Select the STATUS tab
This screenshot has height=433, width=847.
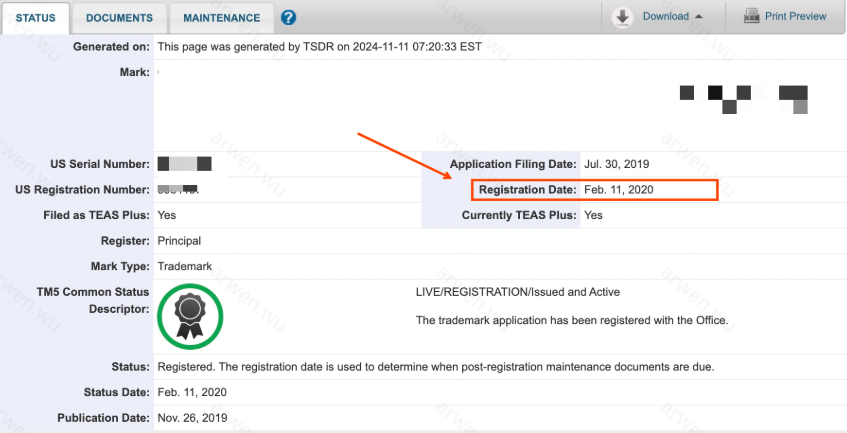tap(35, 18)
